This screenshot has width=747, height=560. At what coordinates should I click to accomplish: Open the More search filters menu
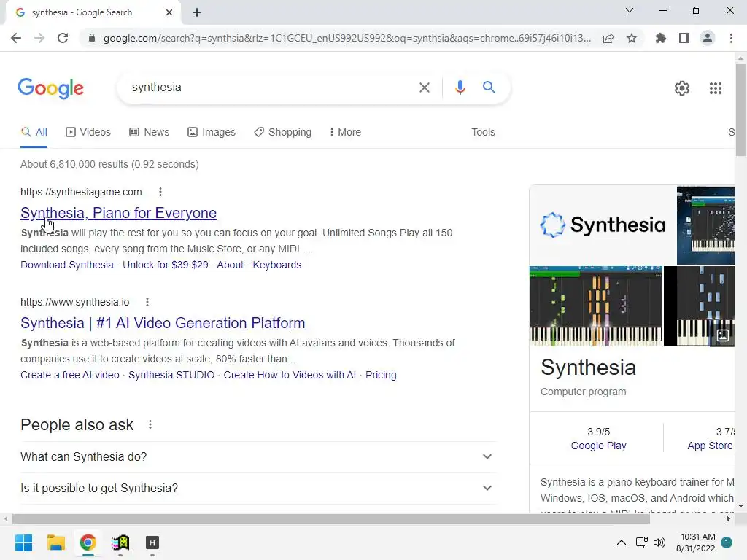(345, 132)
